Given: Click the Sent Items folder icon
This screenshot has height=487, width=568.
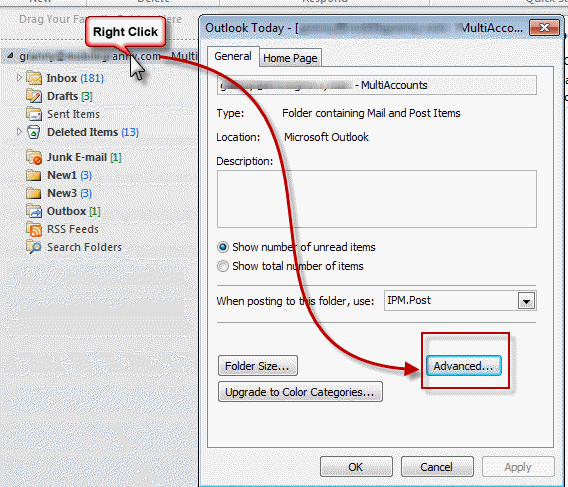Looking at the screenshot, I should point(34,114).
